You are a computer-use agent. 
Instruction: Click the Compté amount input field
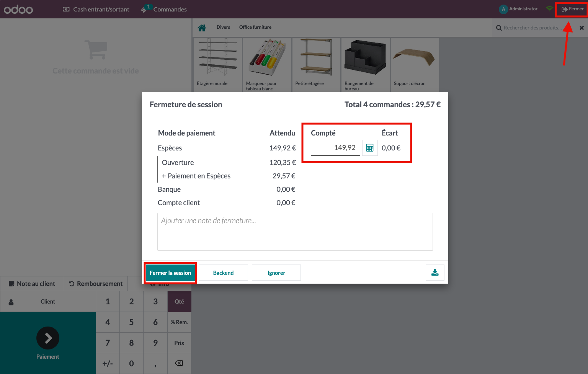[x=335, y=148]
